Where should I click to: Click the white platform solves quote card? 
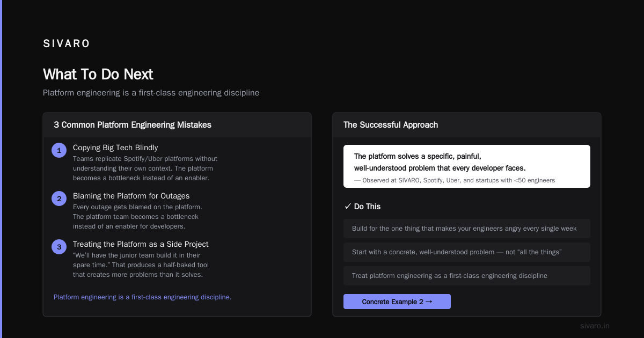[x=467, y=166]
